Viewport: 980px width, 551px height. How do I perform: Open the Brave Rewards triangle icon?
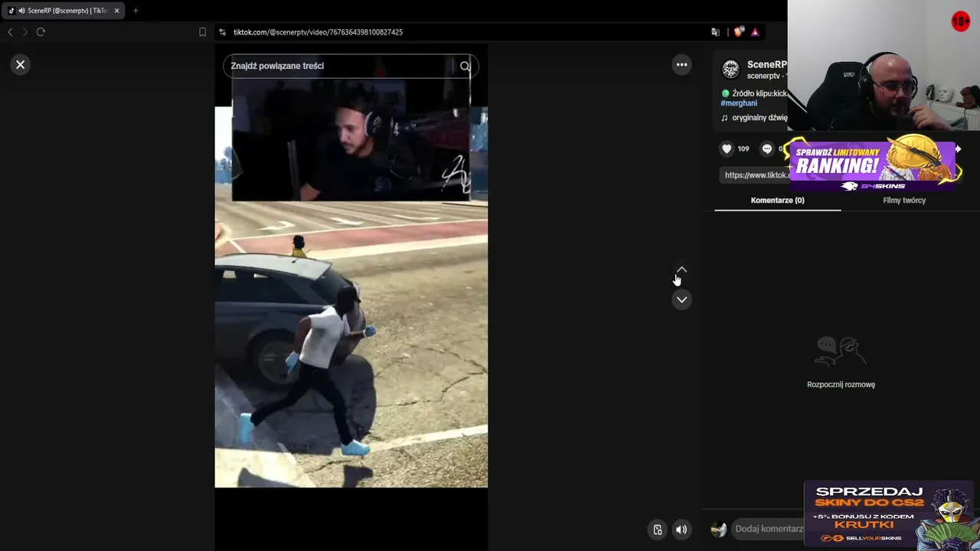coord(755,32)
